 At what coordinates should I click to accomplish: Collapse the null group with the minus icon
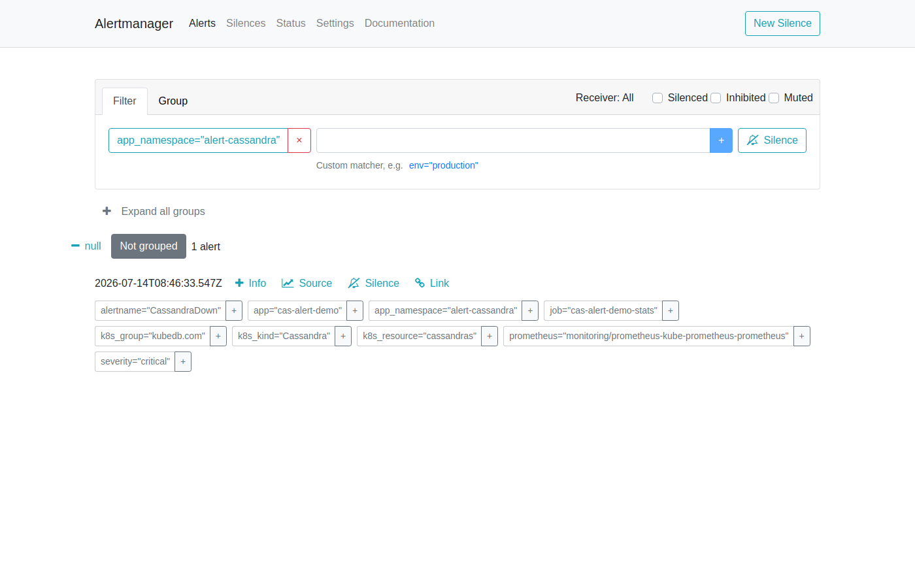[75, 246]
